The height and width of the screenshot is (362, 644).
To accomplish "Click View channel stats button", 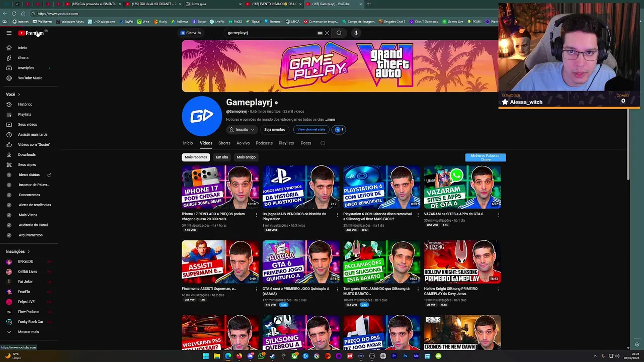I will pyautogui.click(x=311, y=130).
